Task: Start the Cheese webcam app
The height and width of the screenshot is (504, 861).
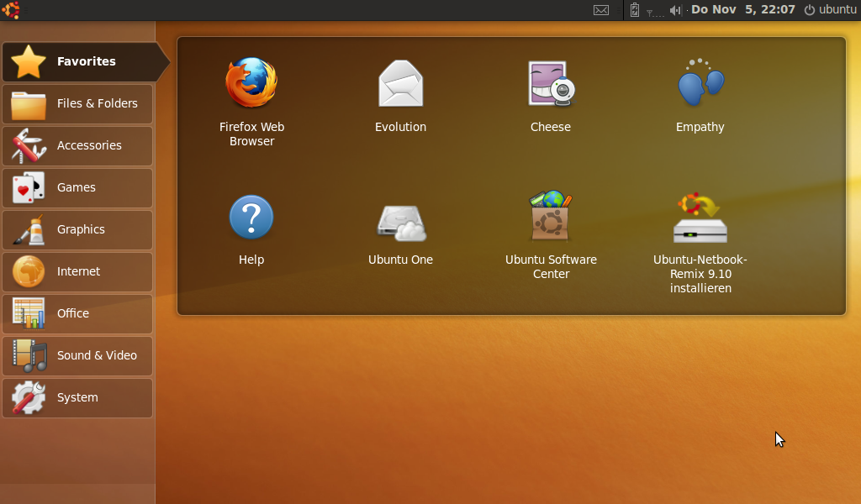Action: click(x=551, y=96)
